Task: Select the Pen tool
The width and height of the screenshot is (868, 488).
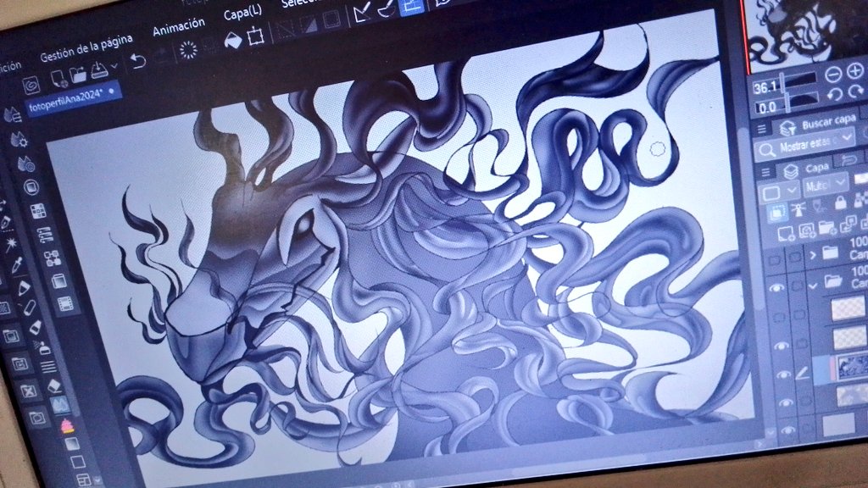Action: click(x=23, y=288)
